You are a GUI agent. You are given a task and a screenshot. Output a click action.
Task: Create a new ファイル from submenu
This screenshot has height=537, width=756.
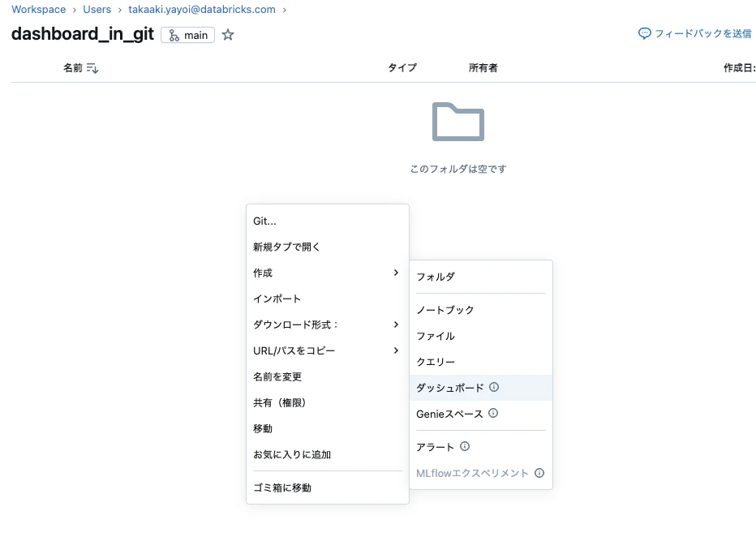481,336
